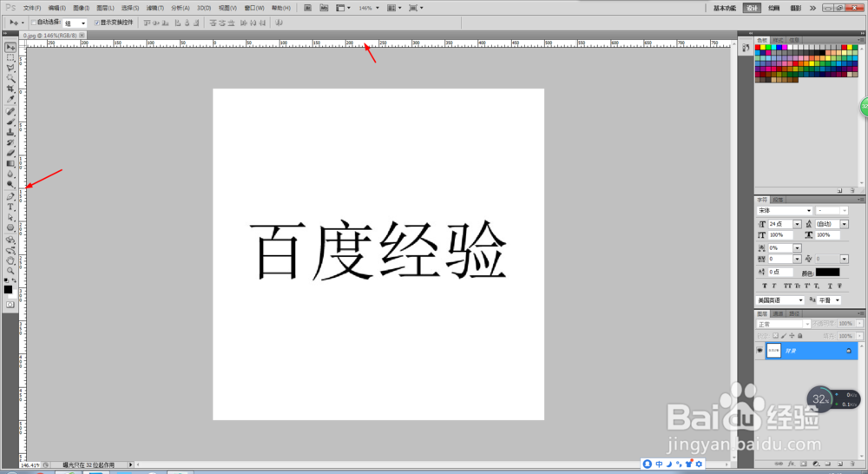The image size is (868, 474).
Task: Select the Hand tool
Action: tap(10, 260)
